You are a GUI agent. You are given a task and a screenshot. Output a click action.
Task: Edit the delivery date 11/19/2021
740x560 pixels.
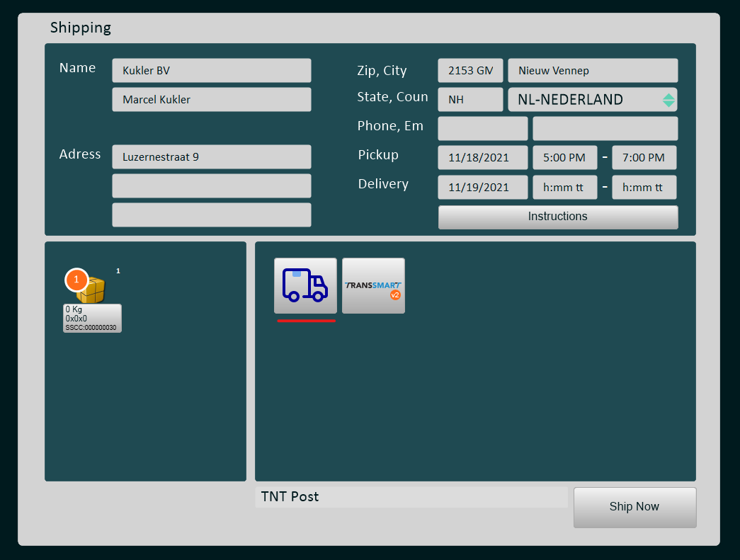(482, 188)
